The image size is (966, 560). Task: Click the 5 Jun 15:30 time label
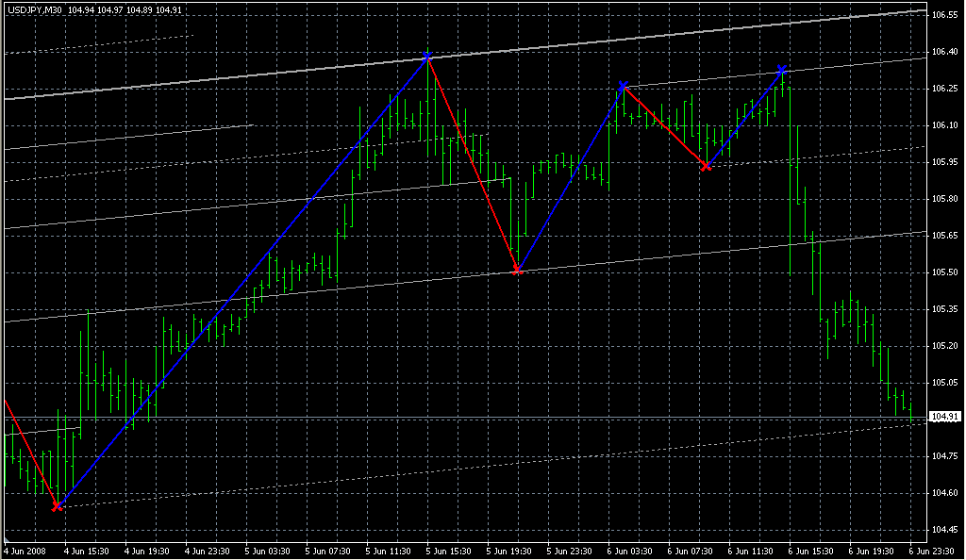448,551
